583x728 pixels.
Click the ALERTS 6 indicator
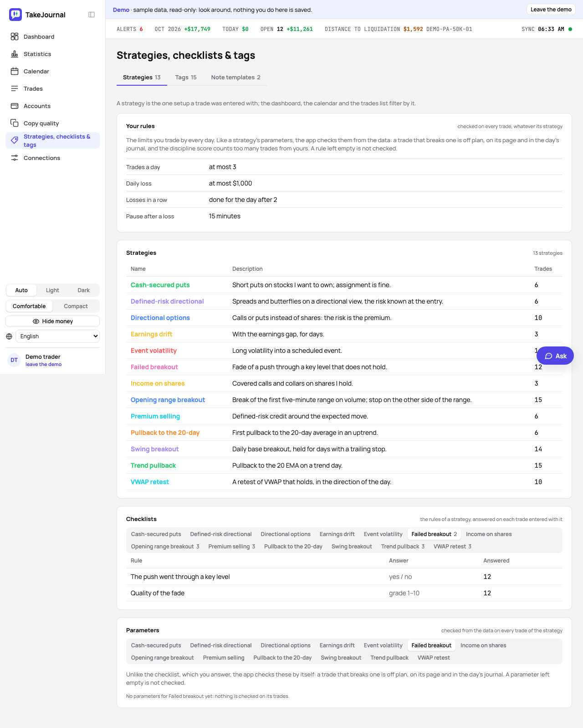click(130, 29)
